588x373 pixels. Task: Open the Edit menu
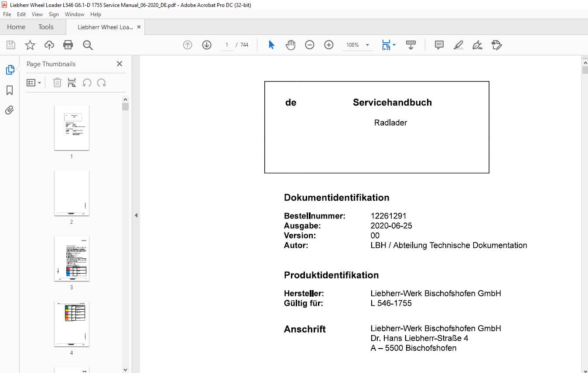click(x=21, y=14)
